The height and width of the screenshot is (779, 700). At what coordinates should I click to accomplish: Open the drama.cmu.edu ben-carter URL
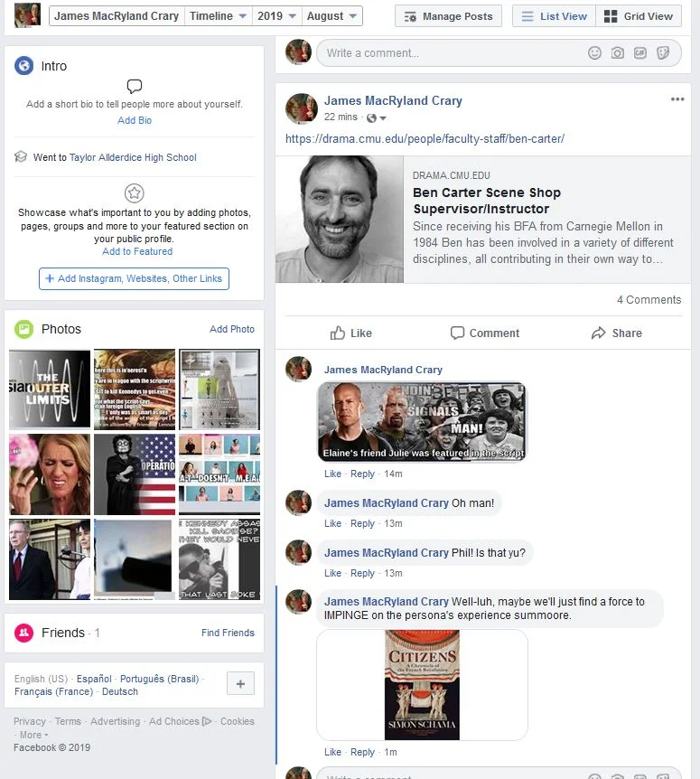click(425, 138)
